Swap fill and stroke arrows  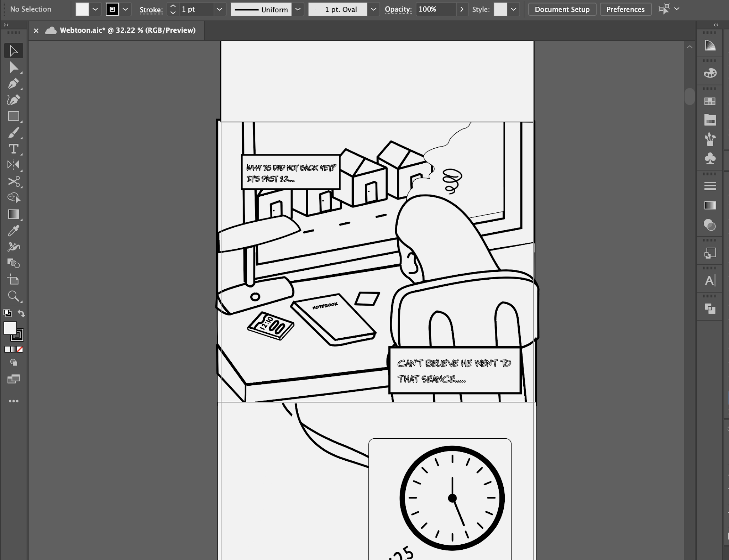click(21, 313)
